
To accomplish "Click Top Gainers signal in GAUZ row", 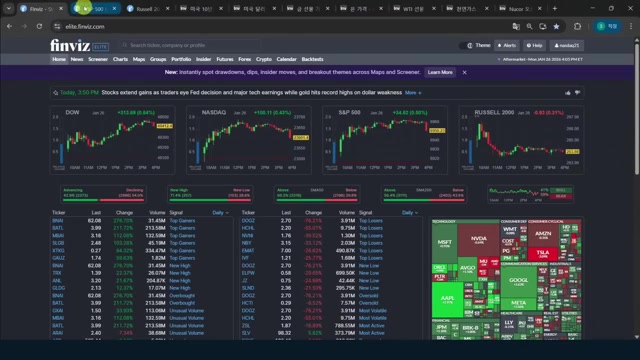I will pyautogui.click(x=182, y=258).
